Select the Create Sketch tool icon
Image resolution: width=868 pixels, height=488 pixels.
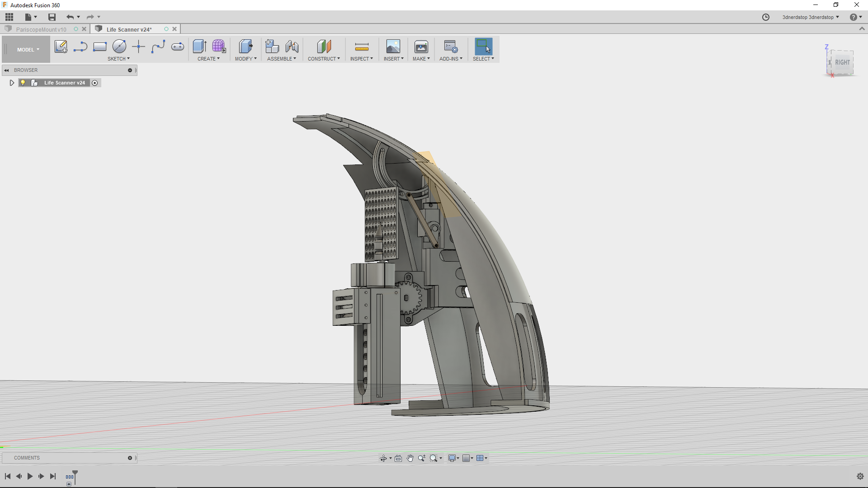click(x=61, y=46)
